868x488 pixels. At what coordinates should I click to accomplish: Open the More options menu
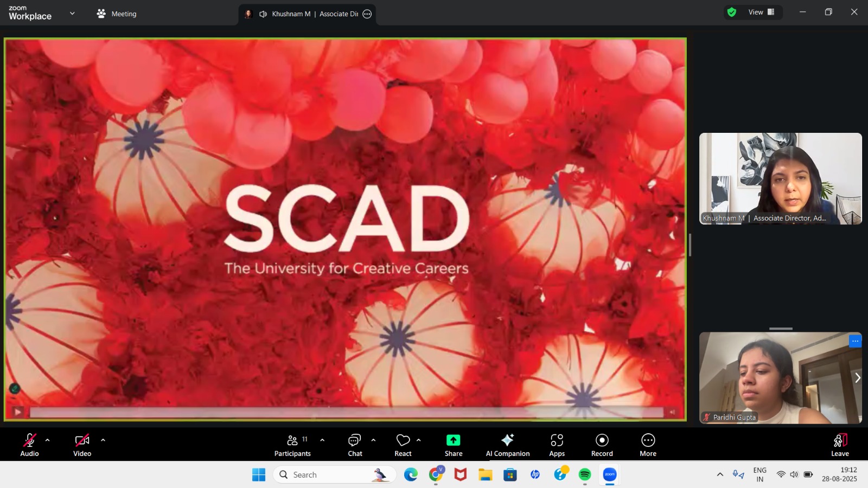(x=648, y=445)
